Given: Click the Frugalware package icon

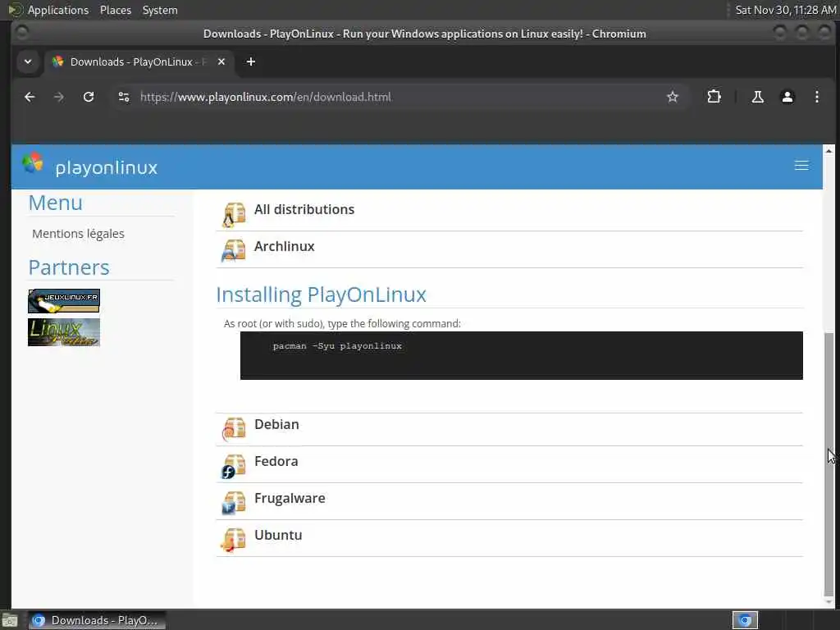Looking at the screenshot, I should pos(234,503).
